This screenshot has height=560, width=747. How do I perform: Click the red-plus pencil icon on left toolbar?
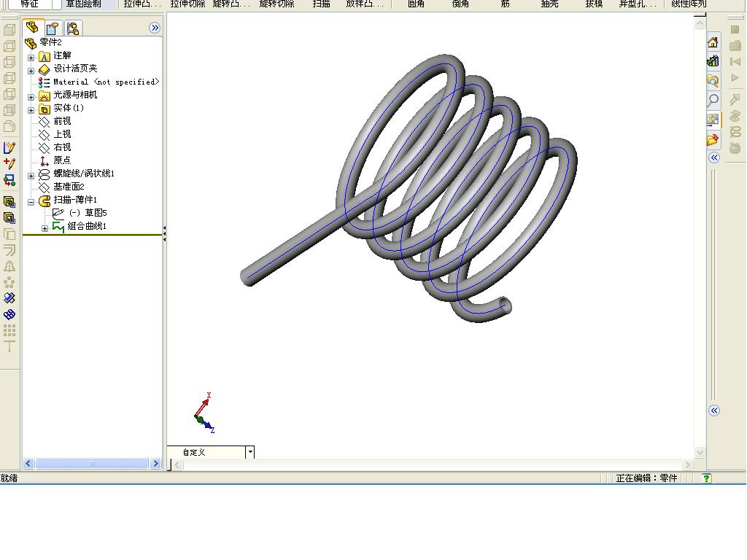click(9, 163)
